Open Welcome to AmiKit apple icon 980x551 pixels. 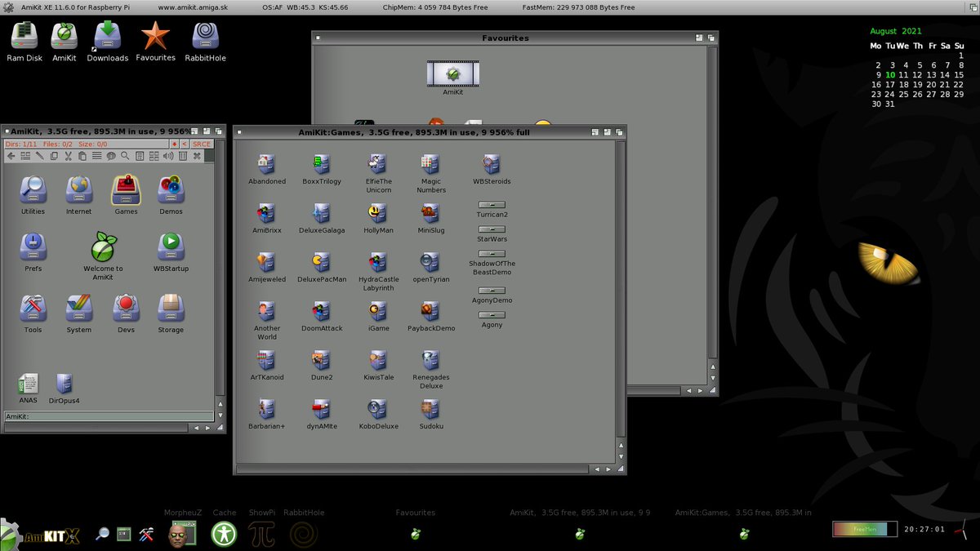[x=103, y=256]
